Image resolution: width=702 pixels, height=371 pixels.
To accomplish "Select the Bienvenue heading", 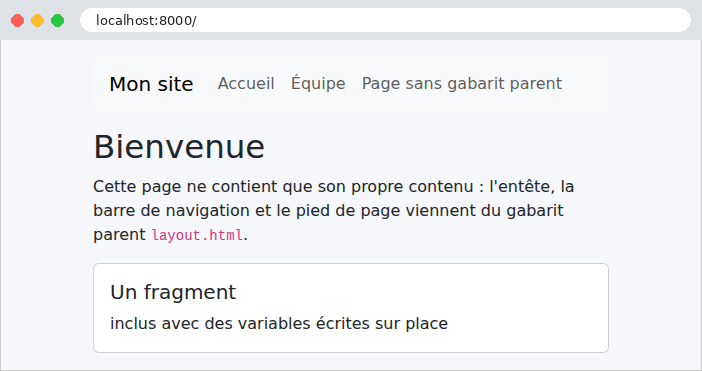I will 179,146.
